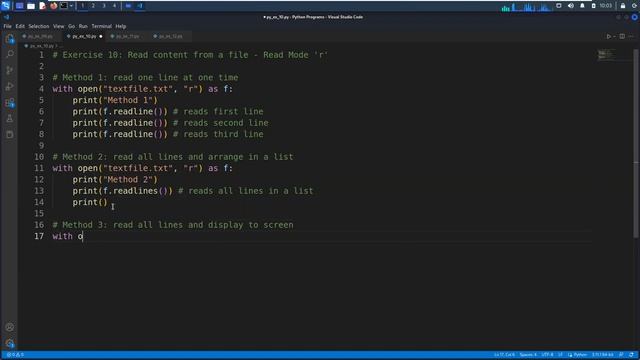Split the editor to the right
Screen dimensions: 640x360
(622, 36)
